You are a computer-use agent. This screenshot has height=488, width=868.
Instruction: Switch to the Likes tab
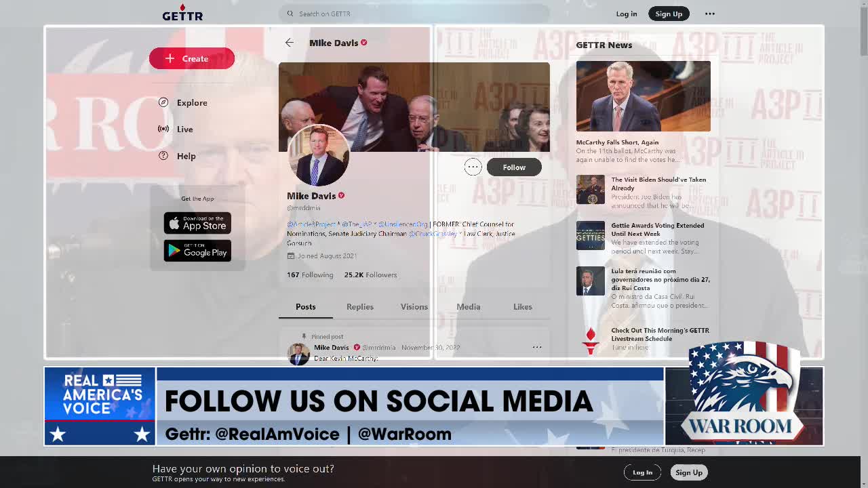[523, 307]
